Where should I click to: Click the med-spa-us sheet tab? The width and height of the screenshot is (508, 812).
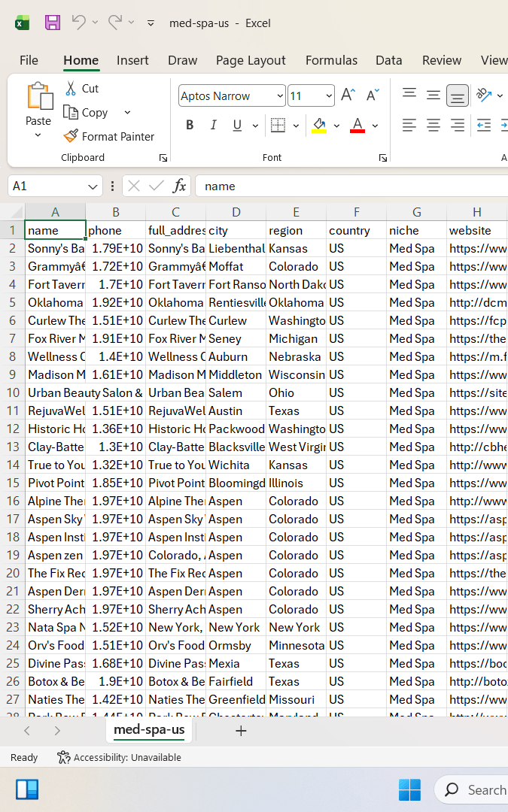click(x=149, y=729)
